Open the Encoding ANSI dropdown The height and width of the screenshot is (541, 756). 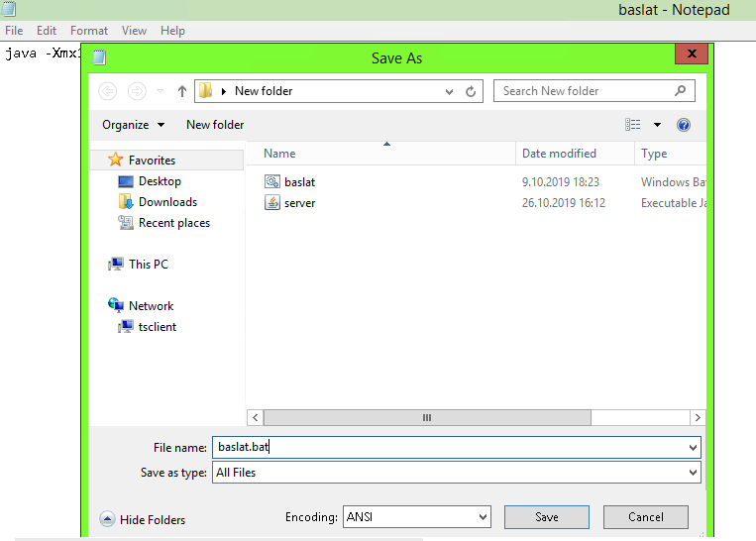point(416,516)
